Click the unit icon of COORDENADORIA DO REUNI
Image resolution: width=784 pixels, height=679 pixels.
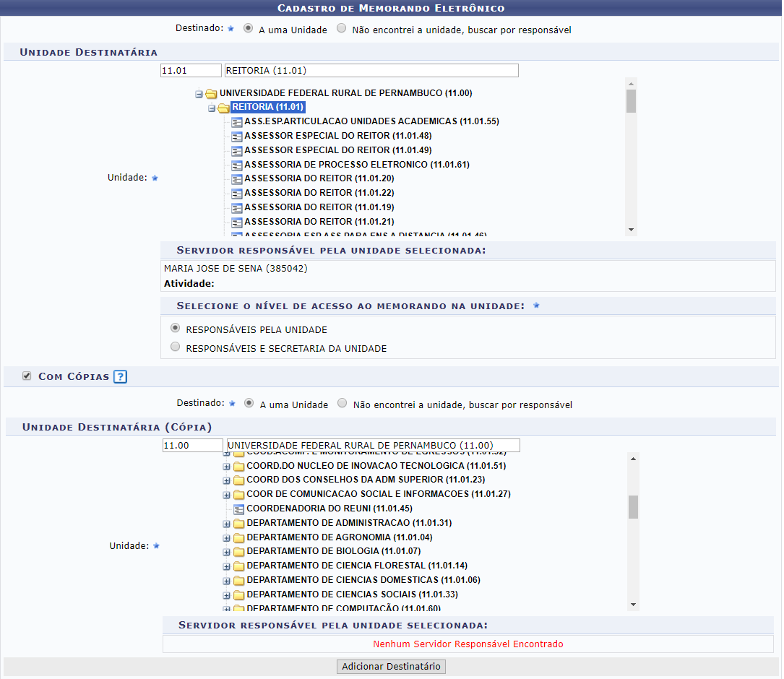click(x=238, y=509)
